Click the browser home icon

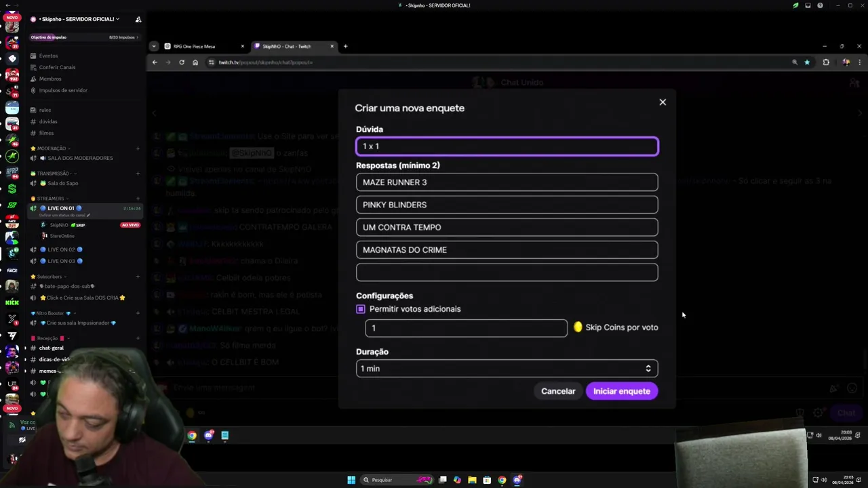[x=195, y=62]
